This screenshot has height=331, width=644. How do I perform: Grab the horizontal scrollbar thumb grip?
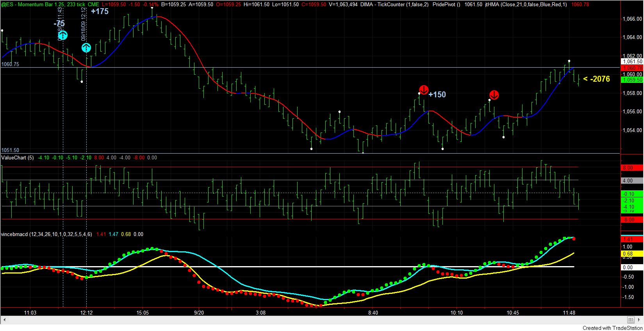click(x=631, y=320)
